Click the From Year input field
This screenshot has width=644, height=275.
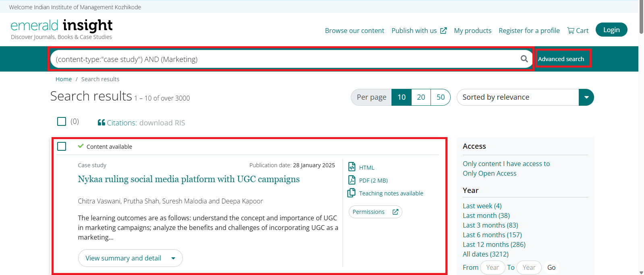click(492, 267)
